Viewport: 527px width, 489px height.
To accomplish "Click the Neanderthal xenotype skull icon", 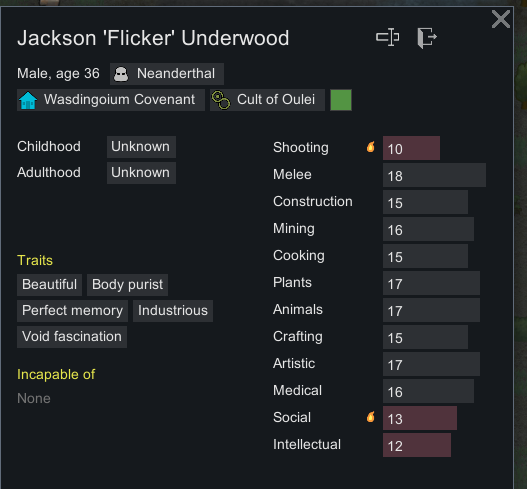I will (x=121, y=74).
